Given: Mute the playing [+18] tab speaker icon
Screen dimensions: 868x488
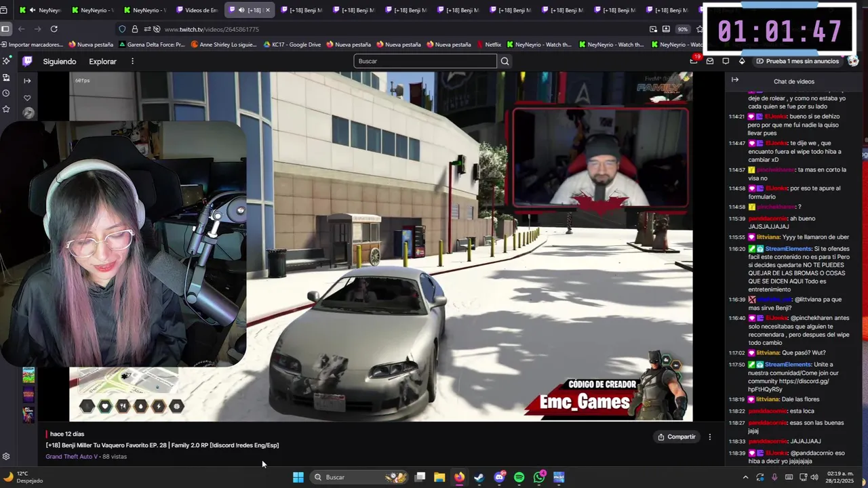Looking at the screenshot, I should (241, 10).
